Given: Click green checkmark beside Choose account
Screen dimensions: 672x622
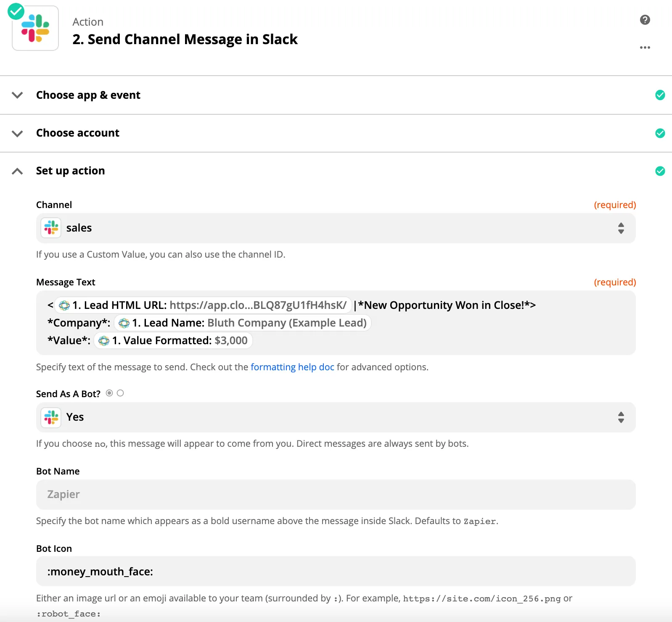Looking at the screenshot, I should tap(660, 133).
